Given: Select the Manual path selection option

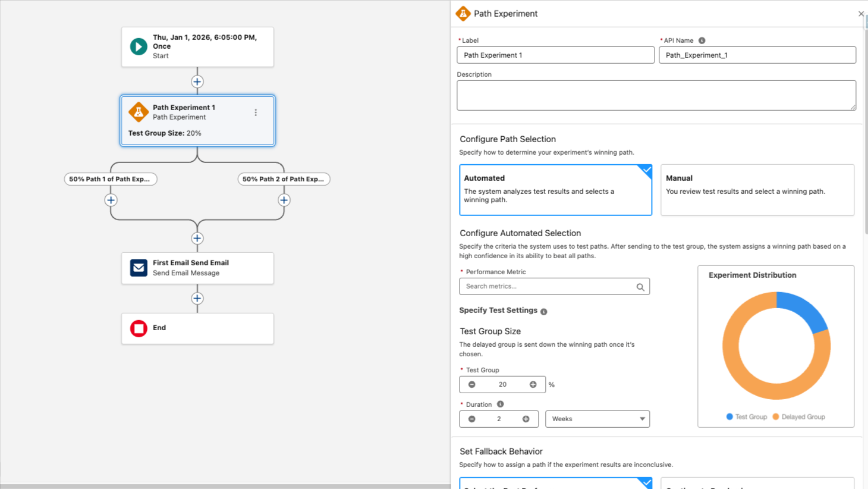Looking at the screenshot, I should pos(757,190).
